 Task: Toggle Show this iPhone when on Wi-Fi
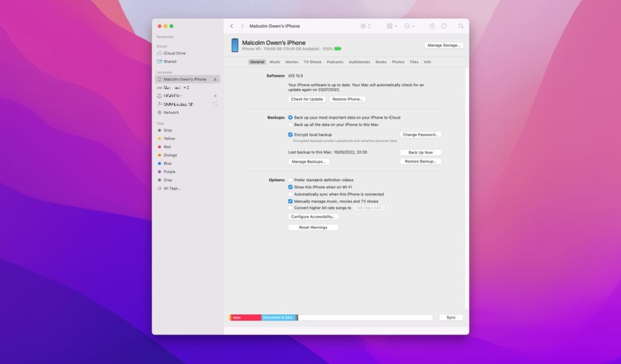tap(290, 187)
